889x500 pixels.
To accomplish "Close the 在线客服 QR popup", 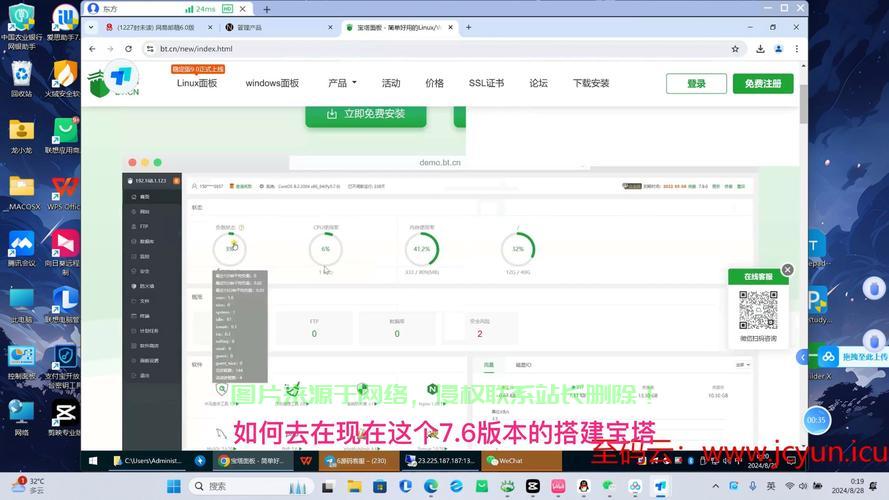I will [788, 270].
